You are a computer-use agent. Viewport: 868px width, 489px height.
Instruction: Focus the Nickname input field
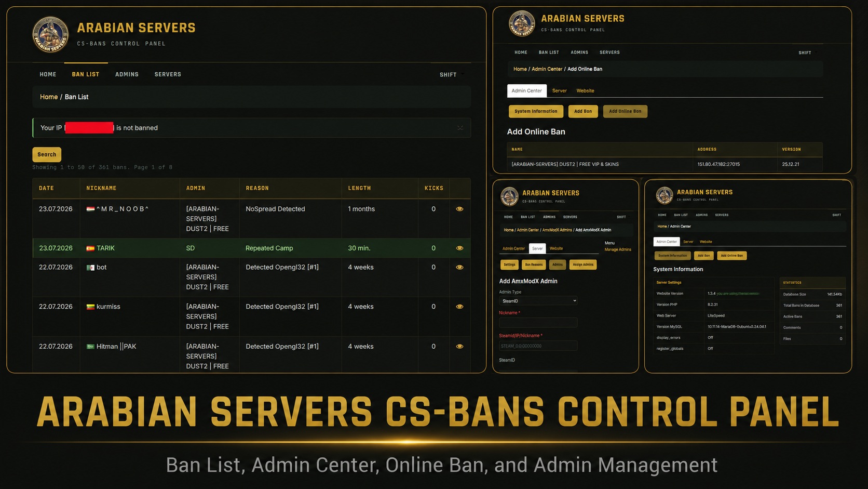(538, 323)
